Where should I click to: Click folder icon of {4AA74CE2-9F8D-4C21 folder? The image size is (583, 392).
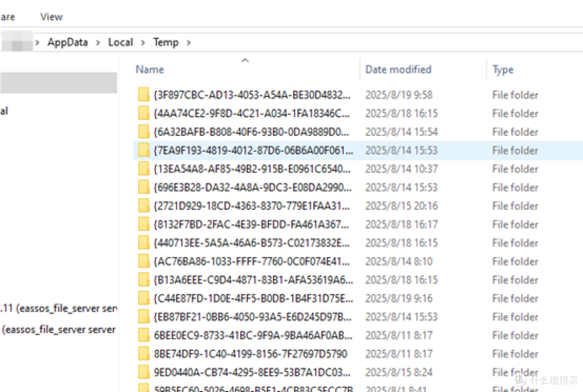coord(144,113)
